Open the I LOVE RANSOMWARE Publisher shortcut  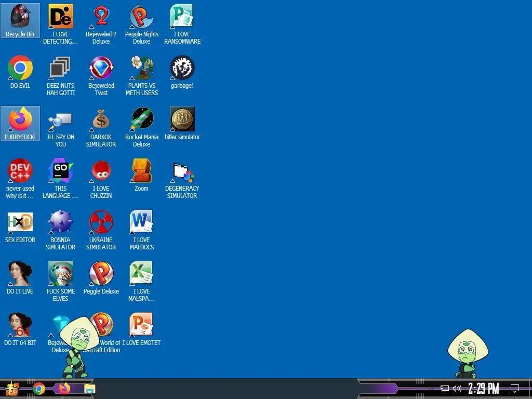[182, 24]
